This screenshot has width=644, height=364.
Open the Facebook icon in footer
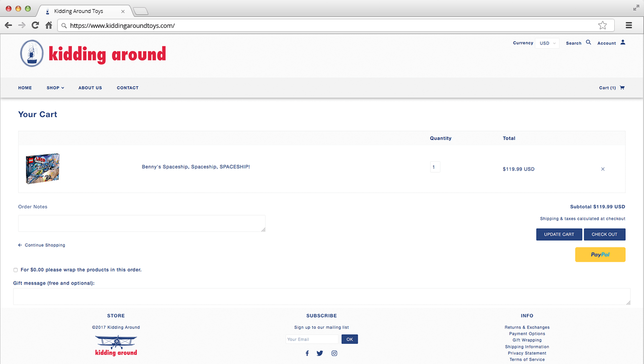(x=307, y=353)
